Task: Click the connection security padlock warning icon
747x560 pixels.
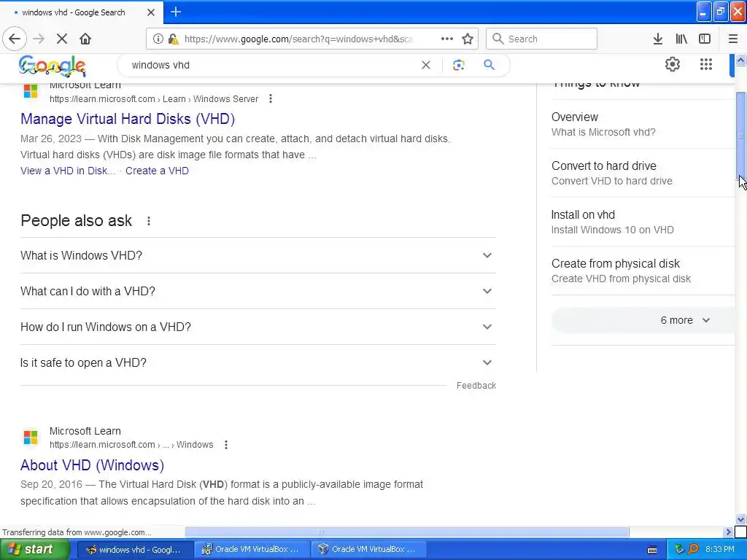Action: (x=174, y=39)
